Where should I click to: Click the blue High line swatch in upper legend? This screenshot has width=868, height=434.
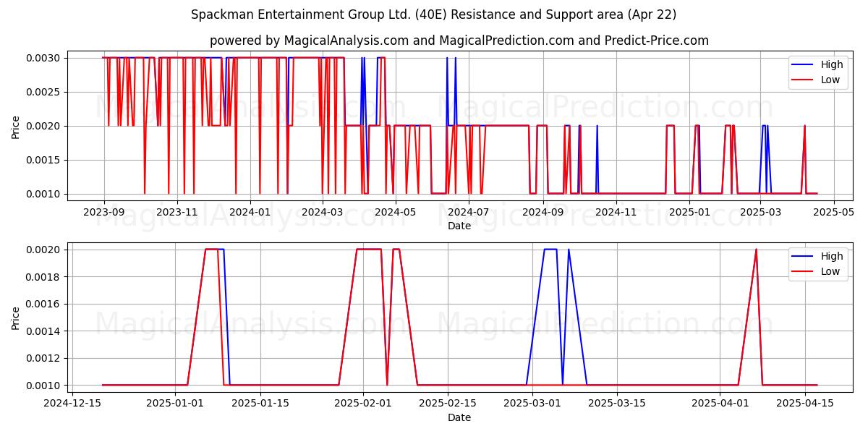coord(804,65)
